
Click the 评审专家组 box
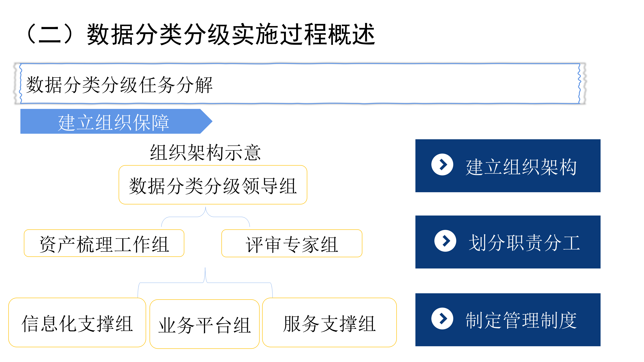(292, 243)
